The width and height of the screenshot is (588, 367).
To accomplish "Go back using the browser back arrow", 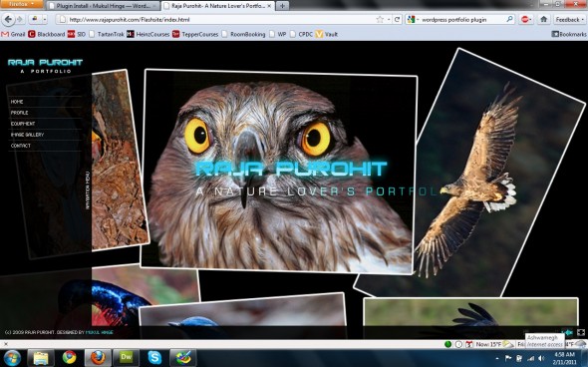I will tap(8, 19).
